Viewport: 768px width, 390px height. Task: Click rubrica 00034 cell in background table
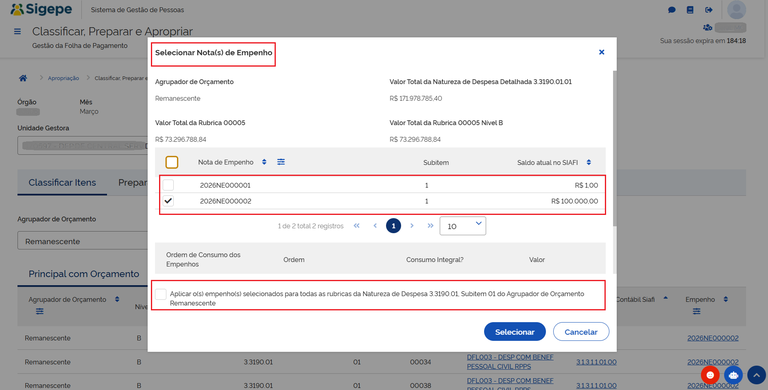click(420, 362)
